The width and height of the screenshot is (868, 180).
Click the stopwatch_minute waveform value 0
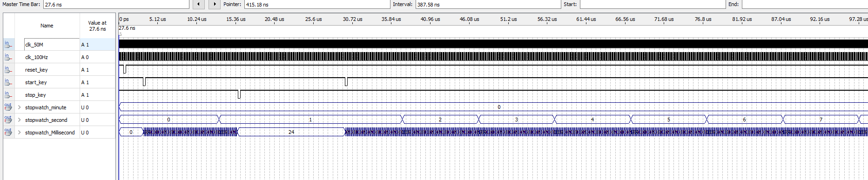point(499,107)
